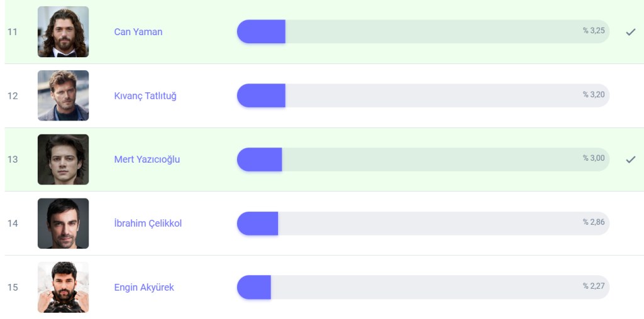644x319 pixels.
Task: Open the Mert Yazıcıoğlu name link
Action: (147, 159)
